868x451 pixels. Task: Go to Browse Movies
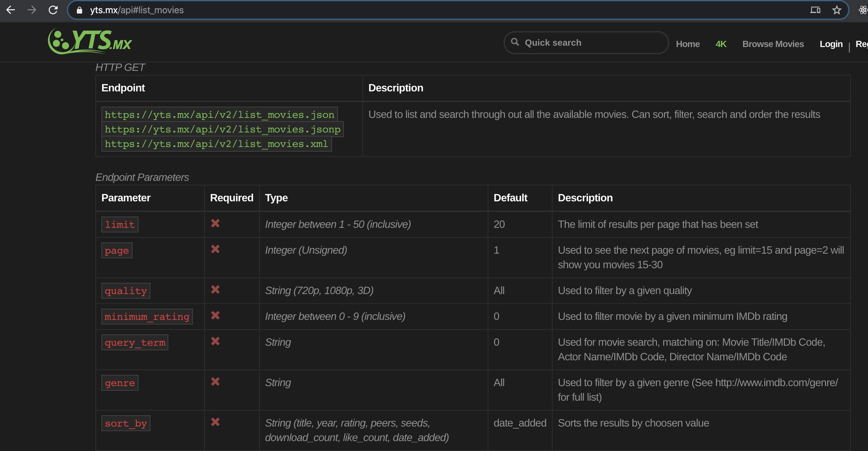coord(773,44)
